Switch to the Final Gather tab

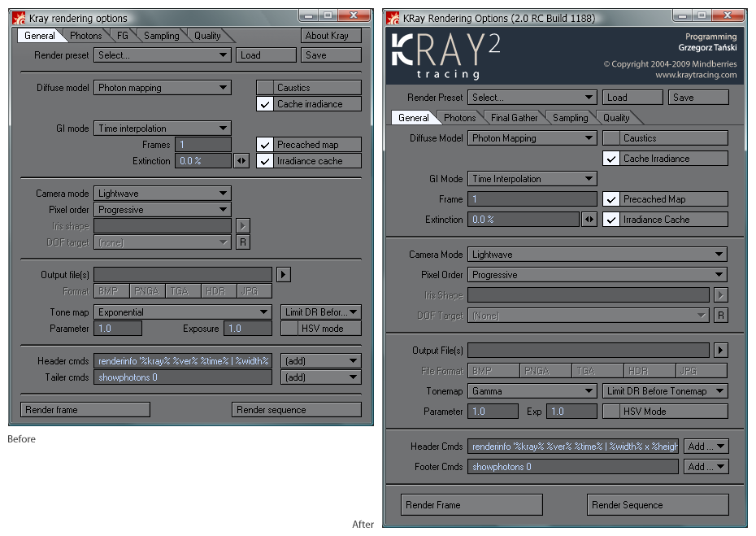click(514, 118)
